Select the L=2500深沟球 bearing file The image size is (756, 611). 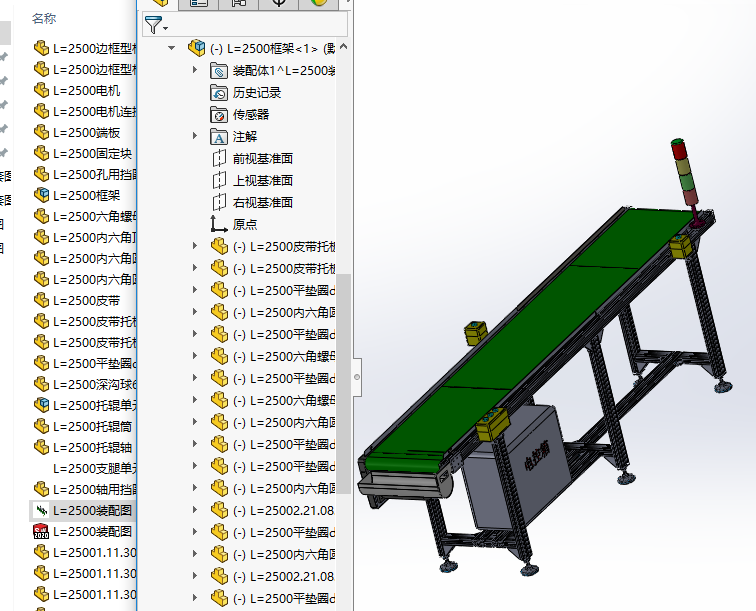pyautogui.click(x=85, y=384)
